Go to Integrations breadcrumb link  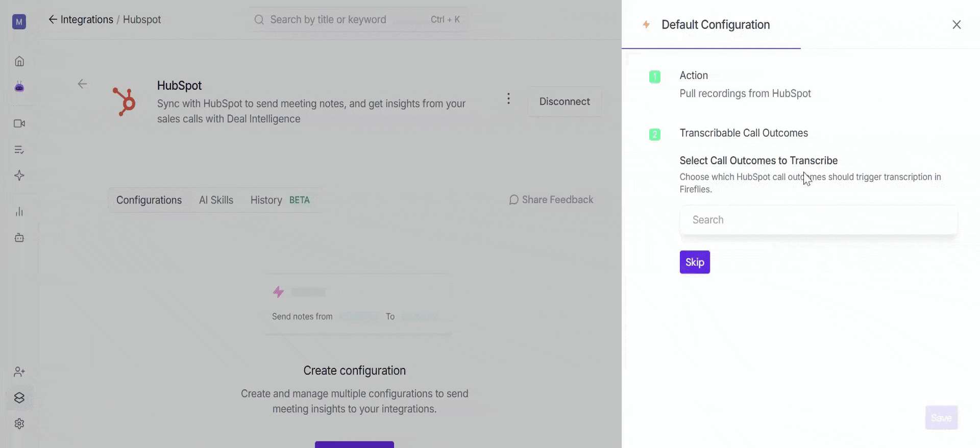tap(87, 19)
